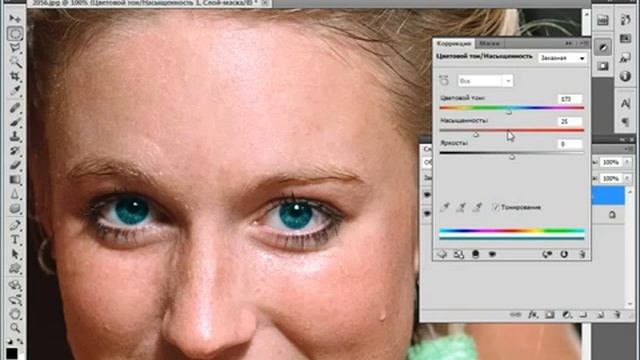Open the hue/saturation preset dropdown
This screenshot has width=640, height=360.
pos(562,58)
